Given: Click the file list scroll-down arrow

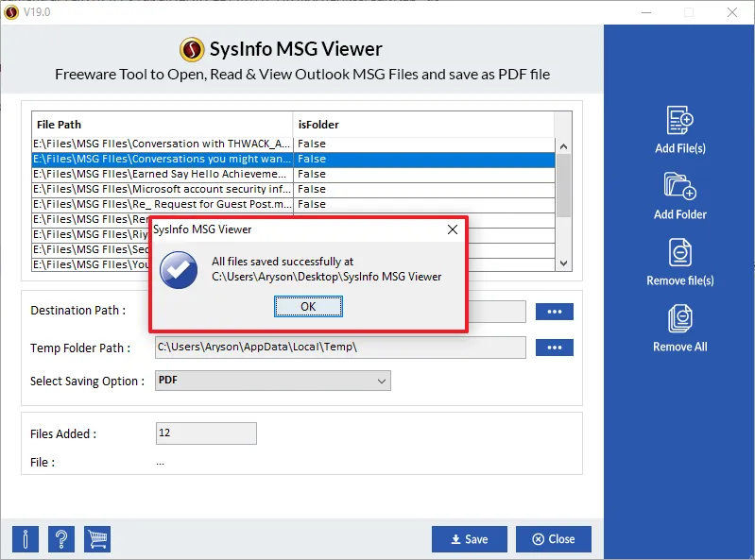Looking at the screenshot, I should (563, 263).
